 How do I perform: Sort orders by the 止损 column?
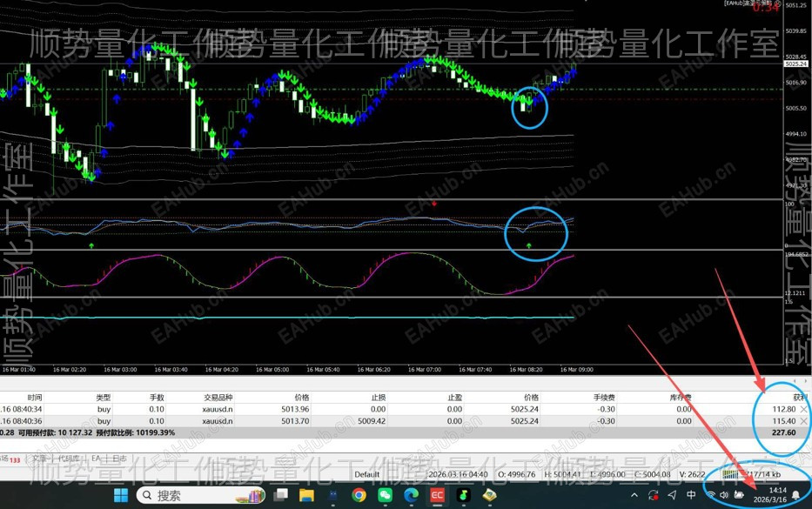pyautogui.click(x=379, y=397)
